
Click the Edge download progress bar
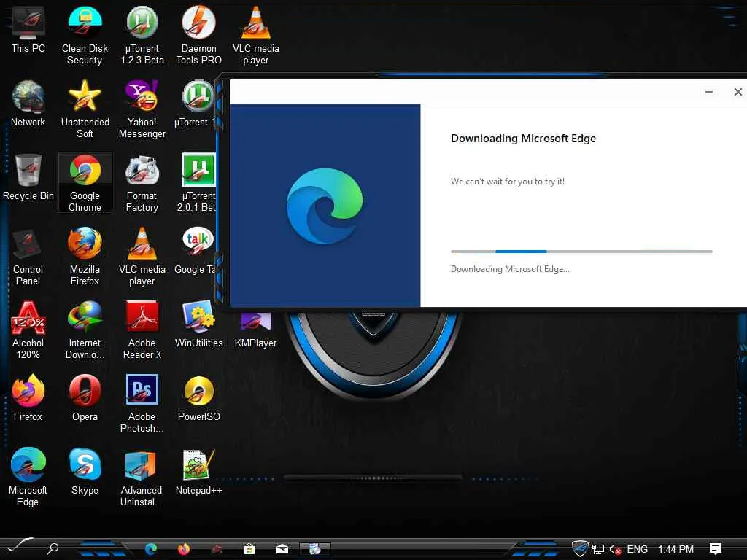(x=581, y=252)
